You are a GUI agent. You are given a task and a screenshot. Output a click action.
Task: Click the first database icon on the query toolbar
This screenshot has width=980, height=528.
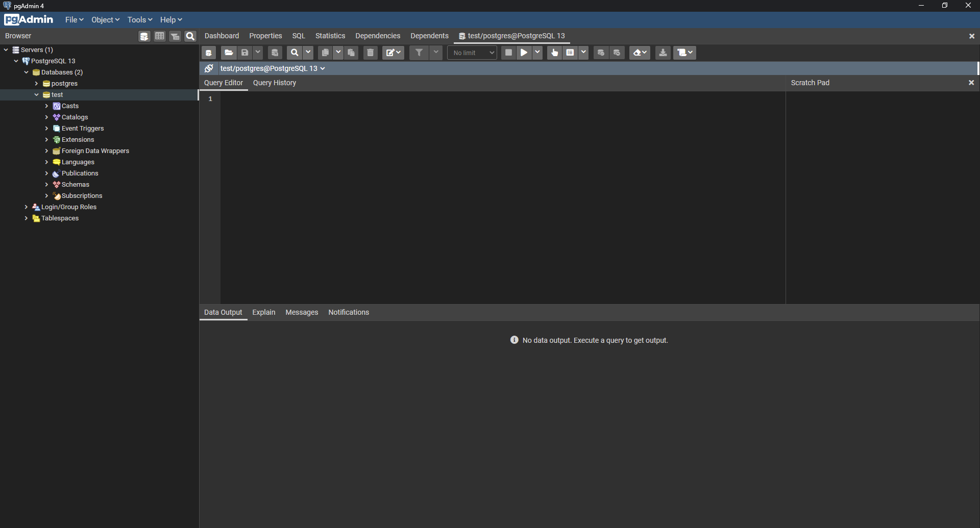pyautogui.click(x=209, y=53)
